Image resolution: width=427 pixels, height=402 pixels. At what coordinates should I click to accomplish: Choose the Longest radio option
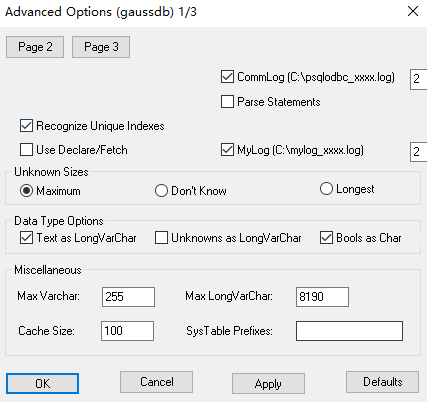[326, 189]
